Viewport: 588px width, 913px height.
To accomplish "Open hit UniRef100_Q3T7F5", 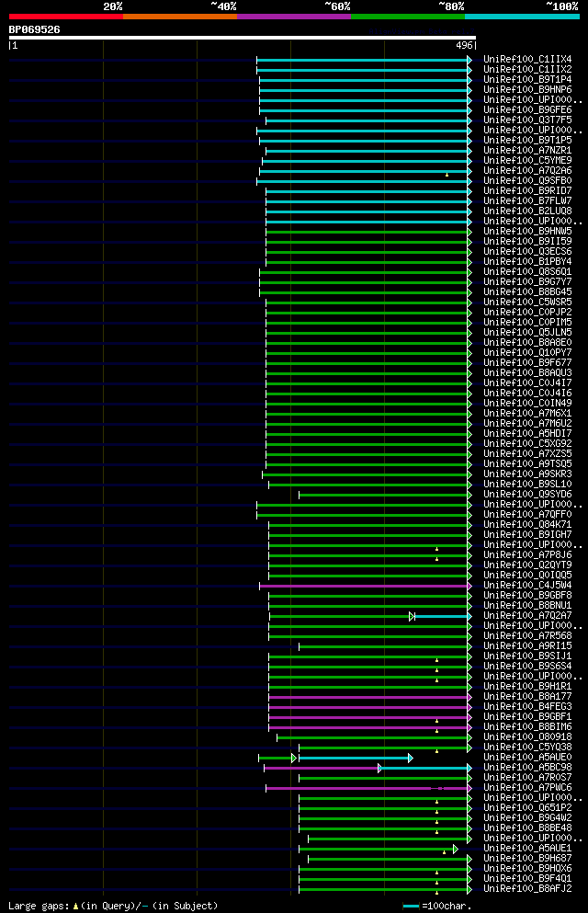I will tap(527, 120).
